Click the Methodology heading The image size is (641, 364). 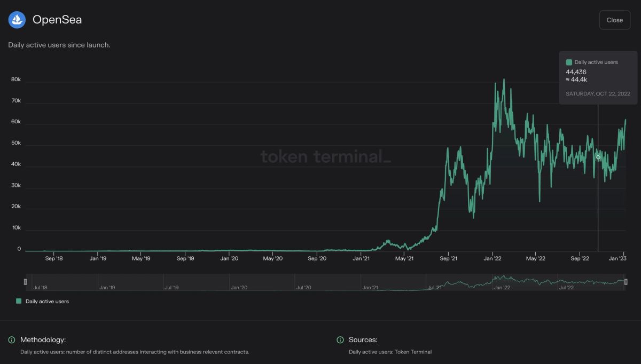43,340
